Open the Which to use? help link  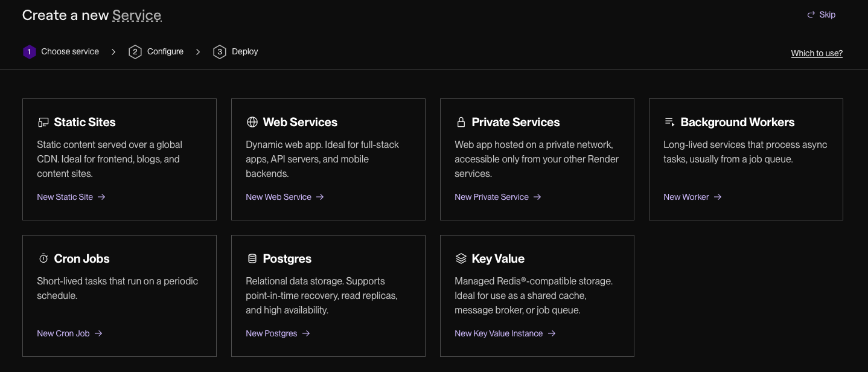coord(817,53)
